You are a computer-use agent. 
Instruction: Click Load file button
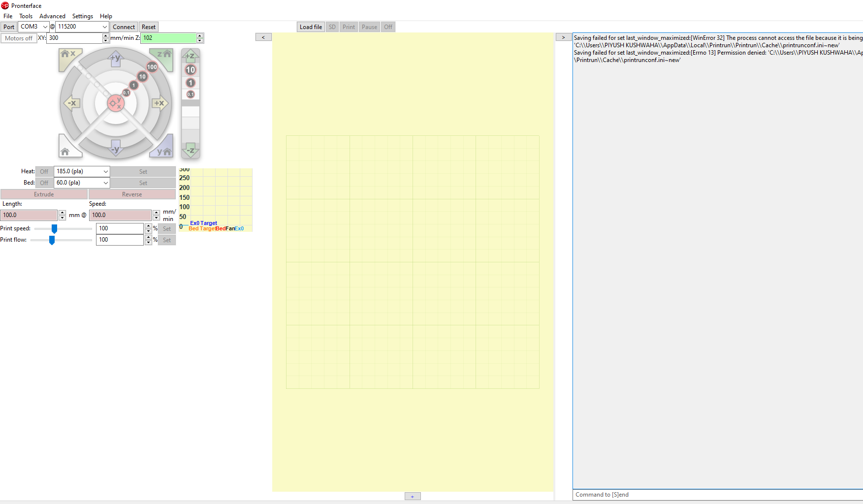click(x=311, y=27)
